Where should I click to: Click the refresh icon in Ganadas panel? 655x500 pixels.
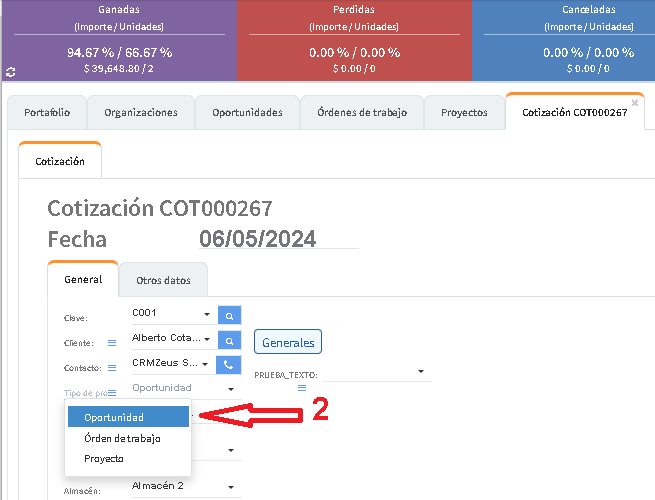point(10,72)
